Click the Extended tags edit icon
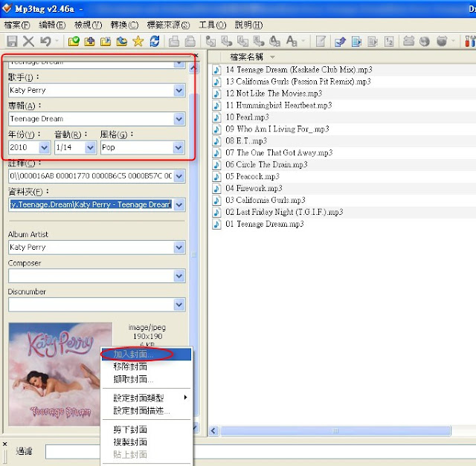 click(x=321, y=41)
